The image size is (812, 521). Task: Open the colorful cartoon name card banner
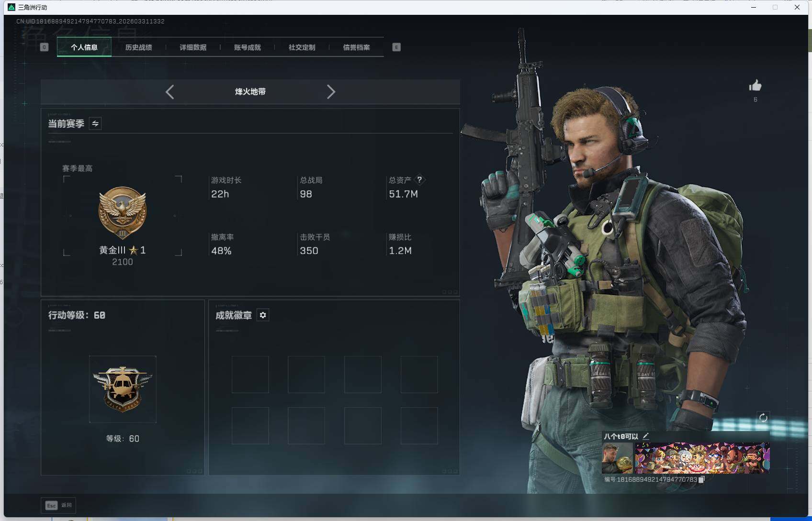click(x=702, y=458)
